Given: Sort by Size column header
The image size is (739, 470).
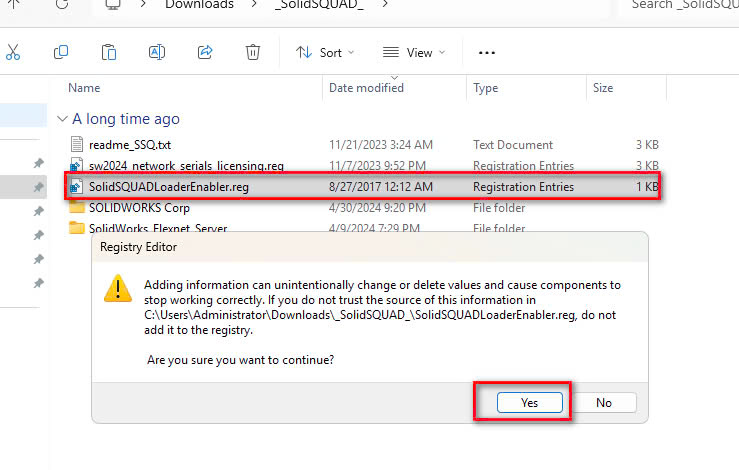Looking at the screenshot, I should [x=603, y=88].
